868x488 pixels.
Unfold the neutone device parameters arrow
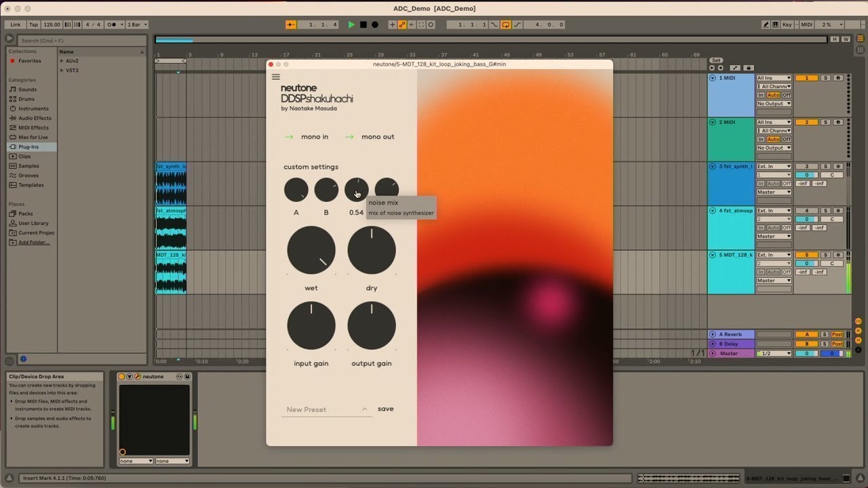click(x=130, y=377)
